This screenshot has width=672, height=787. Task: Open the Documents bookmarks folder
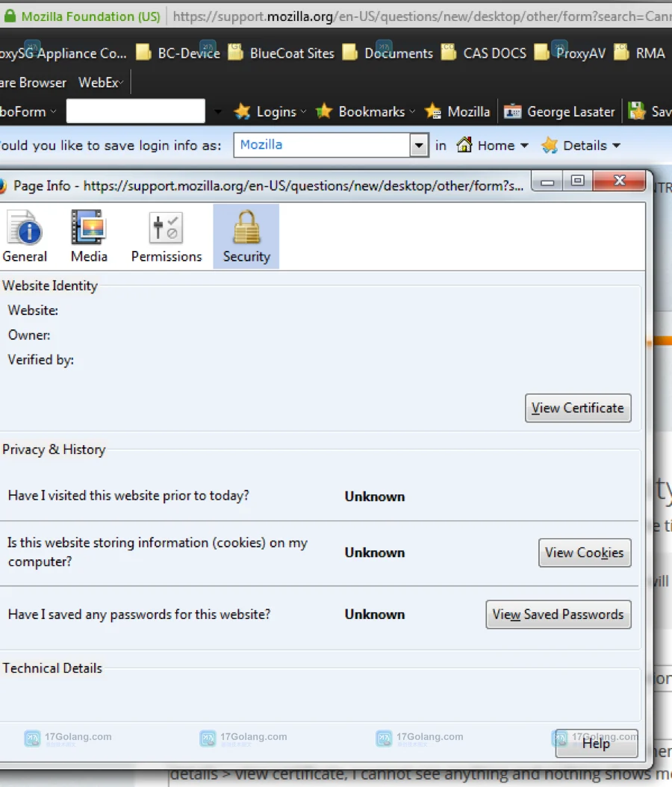388,53
